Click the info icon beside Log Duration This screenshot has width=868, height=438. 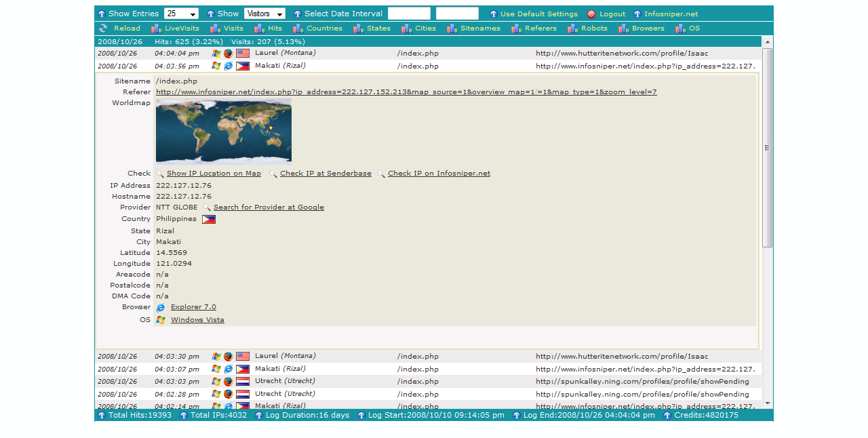[259, 416]
